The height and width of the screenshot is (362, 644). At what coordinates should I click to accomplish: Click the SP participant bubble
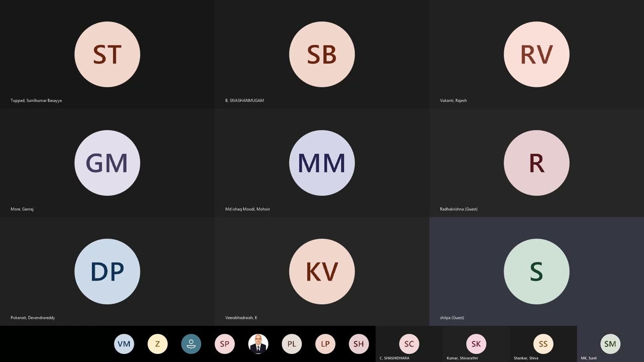point(224,344)
